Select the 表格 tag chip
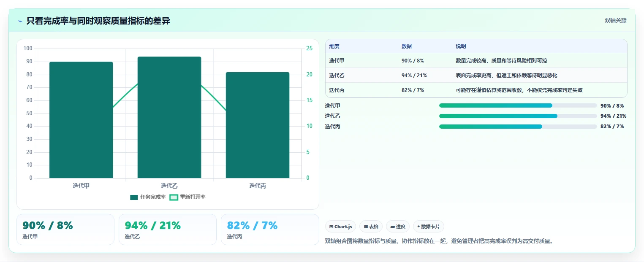The image size is (644, 262). click(x=371, y=227)
